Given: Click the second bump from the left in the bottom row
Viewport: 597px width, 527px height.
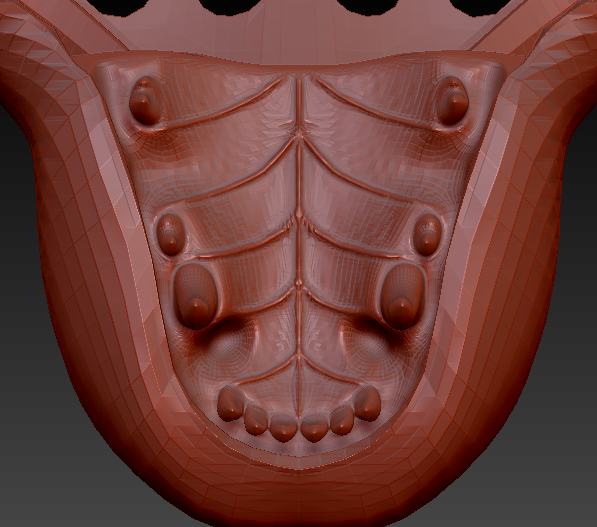Looking at the screenshot, I should point(255,420).
